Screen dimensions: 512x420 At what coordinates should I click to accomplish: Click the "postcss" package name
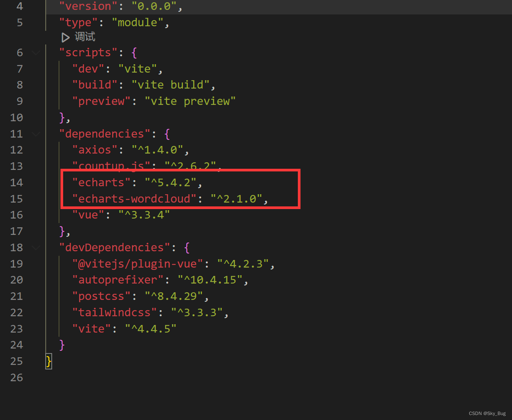[x=102, y=296]
